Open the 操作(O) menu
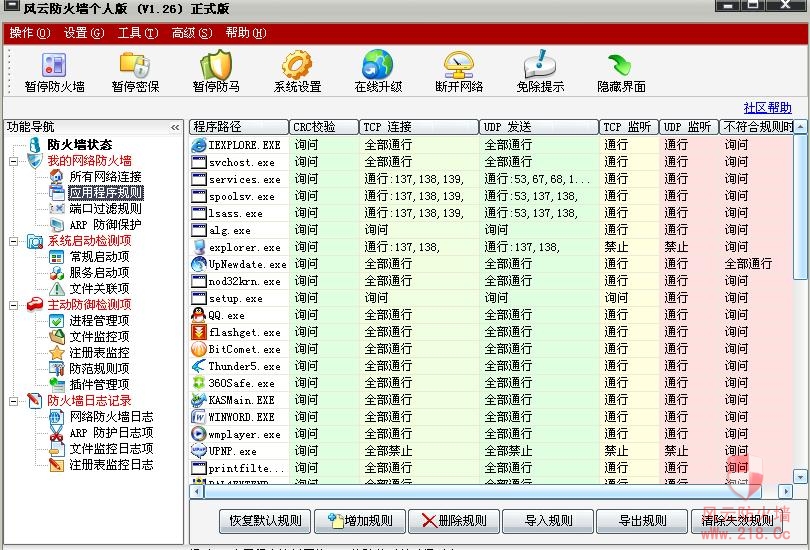Image resolution: width=810 pixels, height=550 pixels. 29,33
